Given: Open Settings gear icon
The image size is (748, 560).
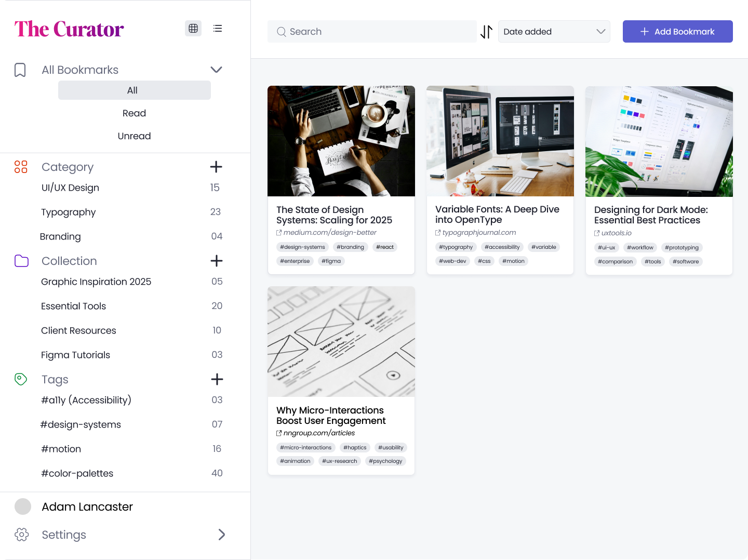Looking at the screenshot, I should pos(22,535).
